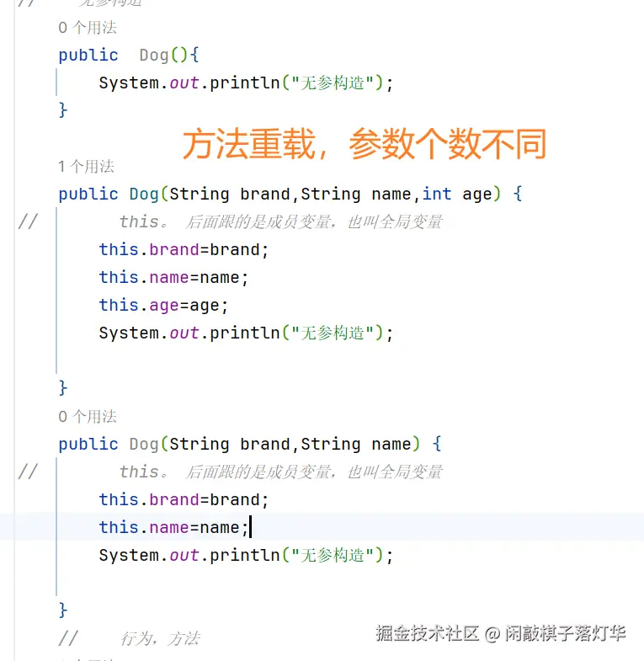Image resolution: width=644 pixels, height=661 pixels.
Task: Click println in the two-parameter constructor
Action: [244, 555]
